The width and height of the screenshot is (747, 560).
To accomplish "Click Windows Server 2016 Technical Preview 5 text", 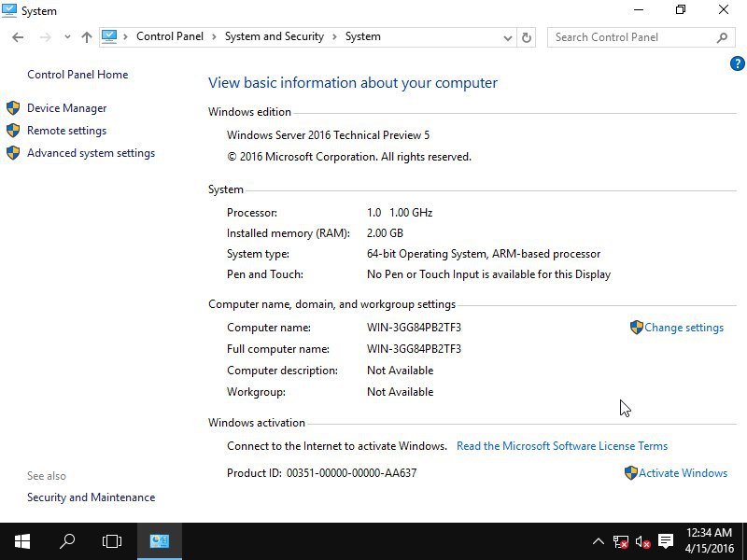I will [x=329, y=135].
